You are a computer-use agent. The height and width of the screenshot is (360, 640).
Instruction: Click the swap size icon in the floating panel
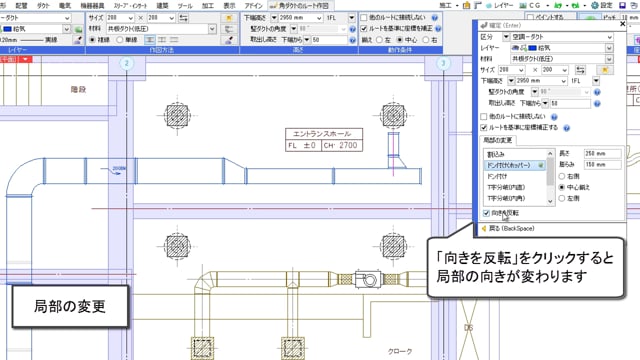[580, 70]
